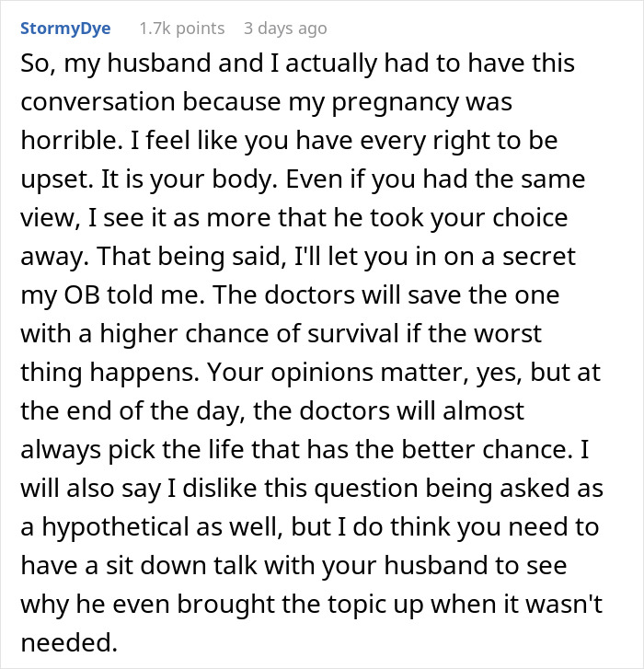The height and width of the screenshot is (669, 644).
Task: Click the final word 'needed.' of the comment
Action: pyautogui.click(x=69, y=642)
